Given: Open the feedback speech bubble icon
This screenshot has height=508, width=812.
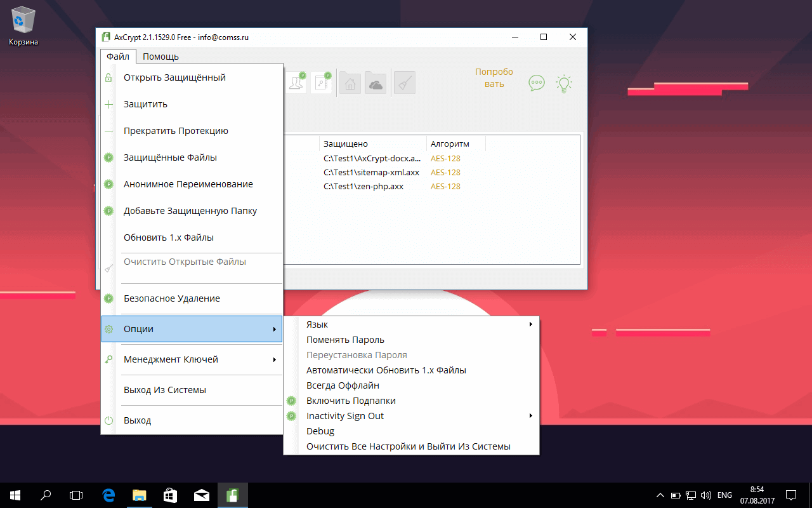Looking at the screenshot, I should [x=537, y=83].
